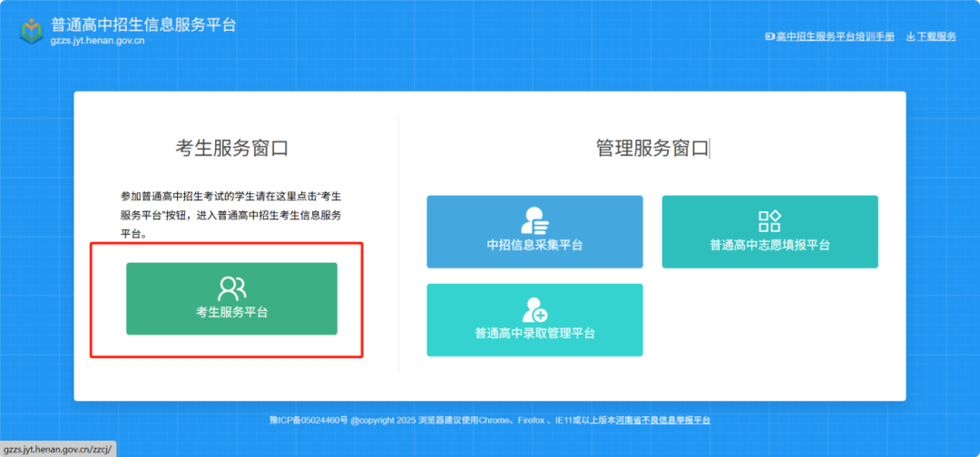Click the grid-diamond icon on 普通高中志愿填报平台
The width and height of the screenshot is (980, 457).
769,221
